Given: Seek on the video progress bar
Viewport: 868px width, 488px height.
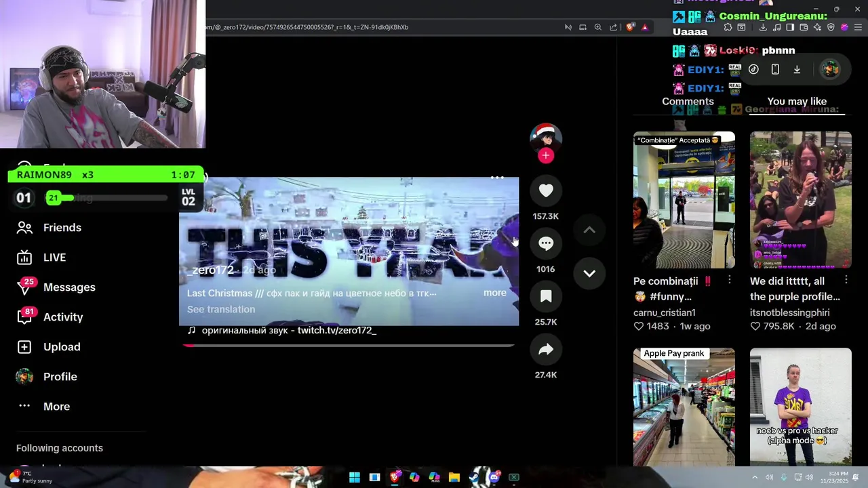Looking at the screenshot, I should pos(349,345).
